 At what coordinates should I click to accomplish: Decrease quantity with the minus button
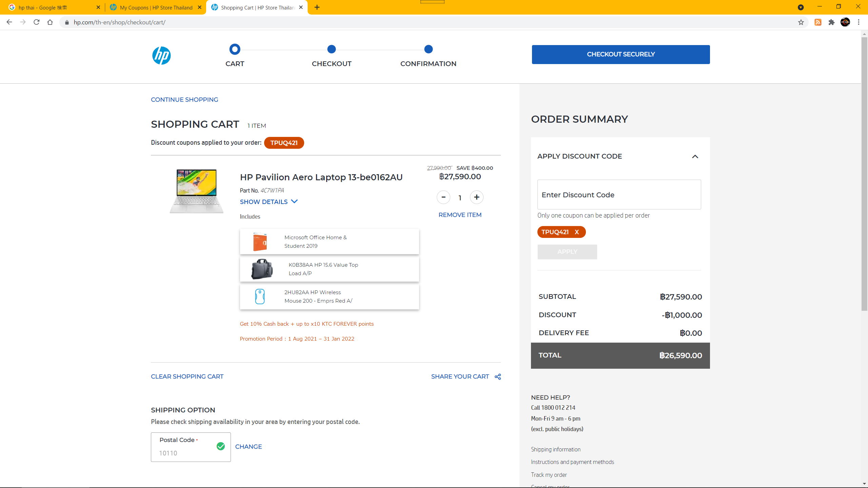click(x=443, y=197)
